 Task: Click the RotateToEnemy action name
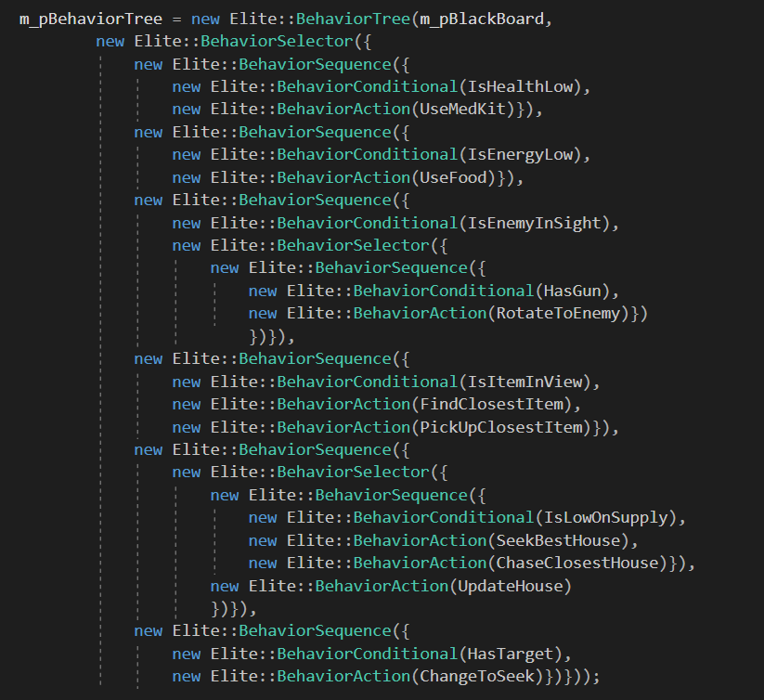pyautogui.click(x=559, y=313)
